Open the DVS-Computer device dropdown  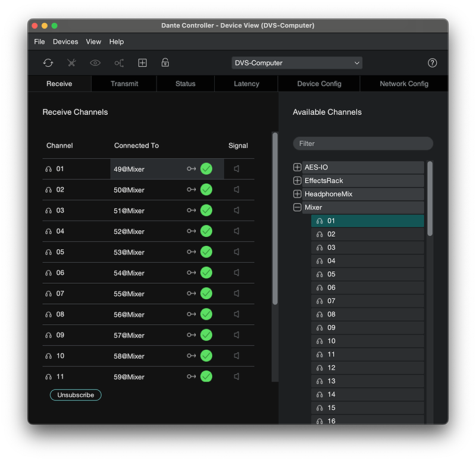click(297, 63)
